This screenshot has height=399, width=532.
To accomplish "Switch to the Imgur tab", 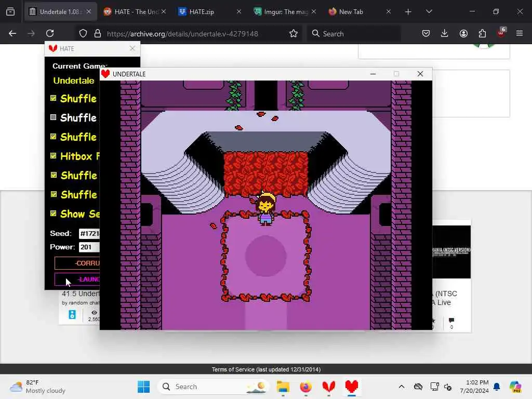I will [x=284, y=12].
